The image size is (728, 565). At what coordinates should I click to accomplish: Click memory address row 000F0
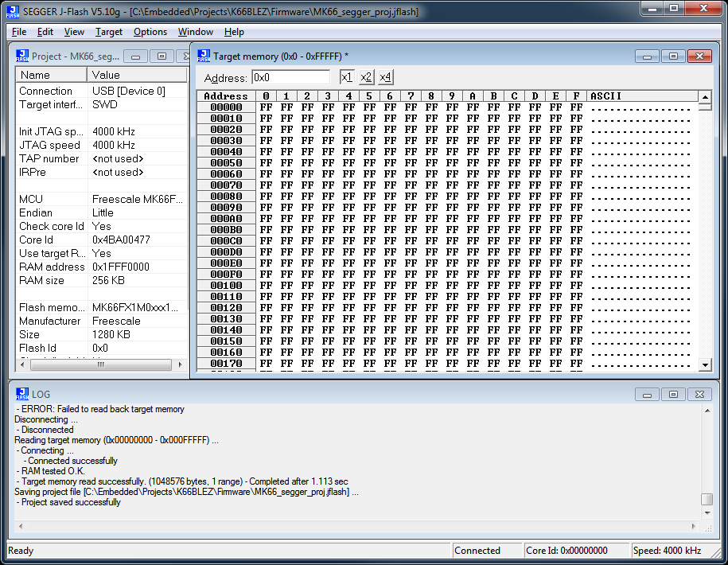tap(226, 275)
